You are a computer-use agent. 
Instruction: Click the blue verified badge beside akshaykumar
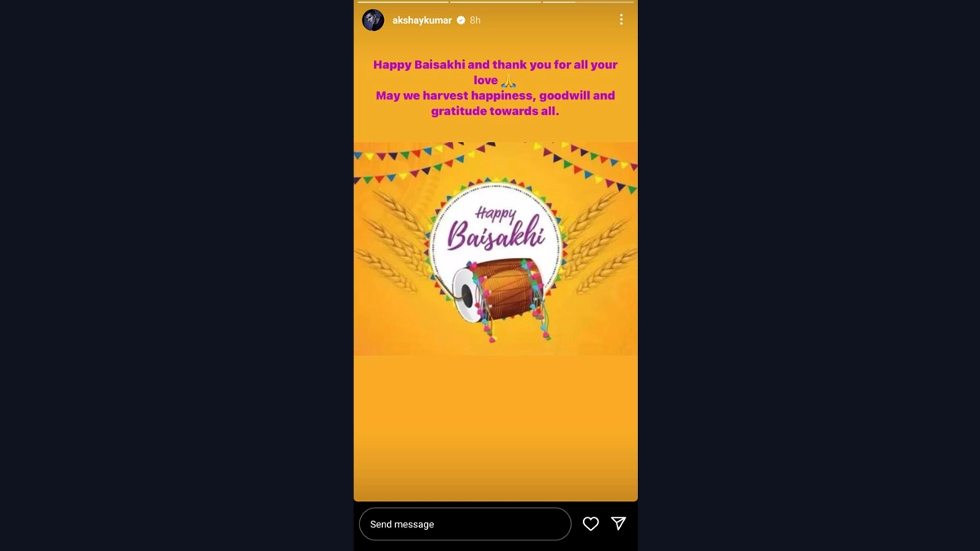click(461, 20)
